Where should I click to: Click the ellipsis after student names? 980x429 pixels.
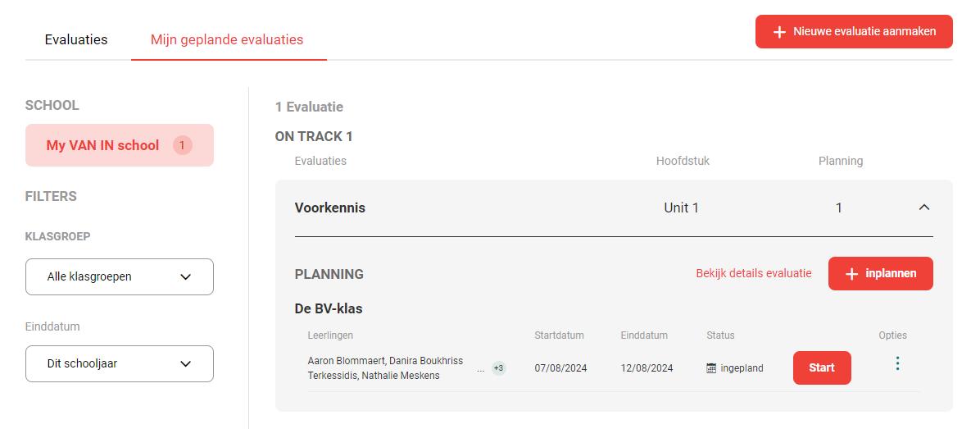point(481,370)
